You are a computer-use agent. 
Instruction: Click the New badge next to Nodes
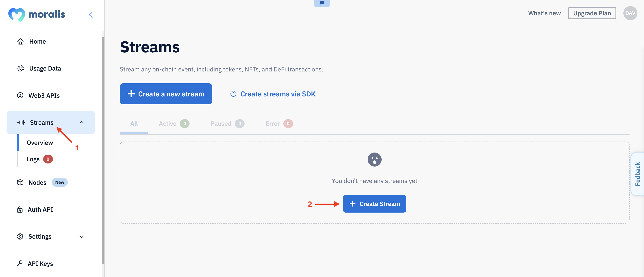(60, 182)
